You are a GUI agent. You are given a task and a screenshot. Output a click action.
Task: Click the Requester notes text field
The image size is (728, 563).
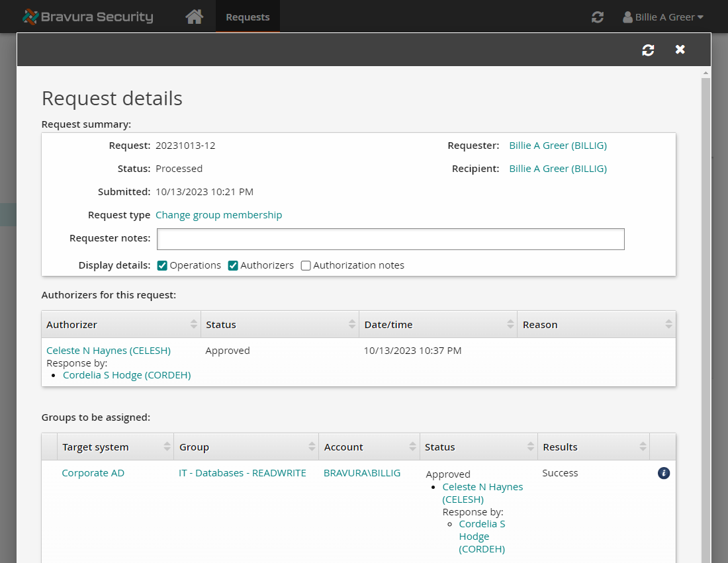point(390,239)
